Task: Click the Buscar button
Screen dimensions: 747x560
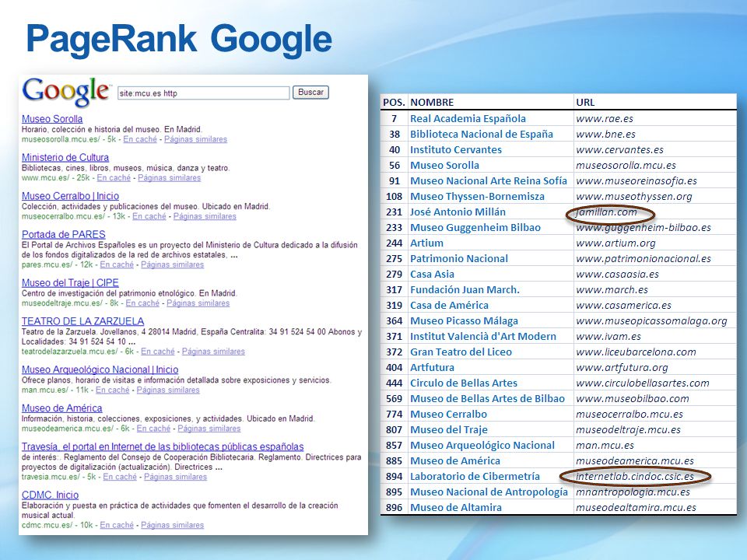Action: 310,93
